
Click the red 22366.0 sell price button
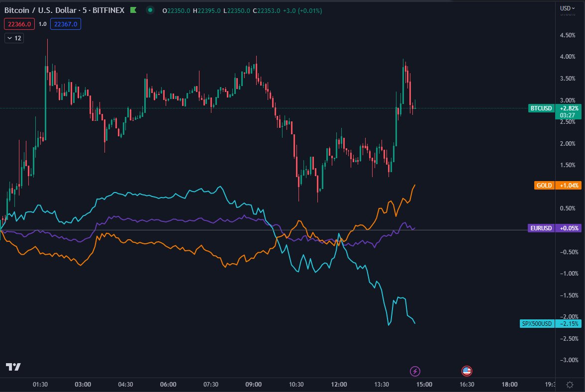pyautogui.click(x=19, y=23)
